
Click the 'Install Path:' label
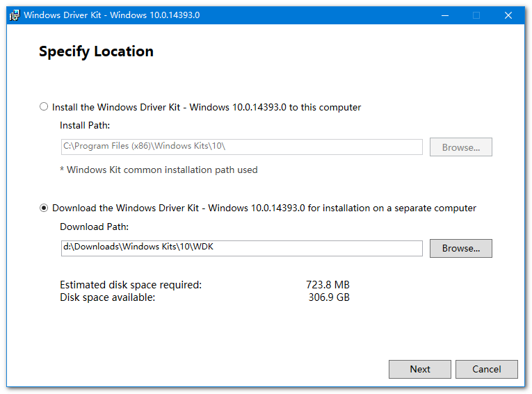click(85, 126)
